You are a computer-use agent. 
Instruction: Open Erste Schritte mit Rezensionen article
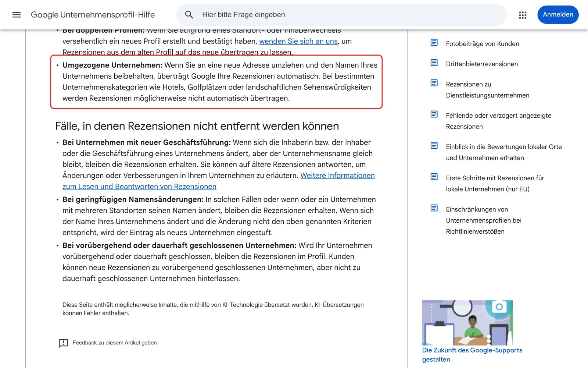point(495,184)
